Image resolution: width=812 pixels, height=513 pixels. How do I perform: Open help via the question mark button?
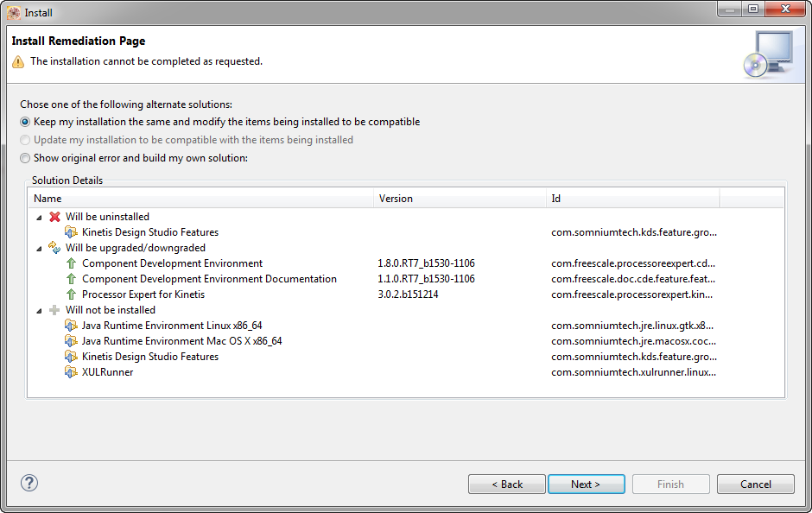tap(29, 483)
